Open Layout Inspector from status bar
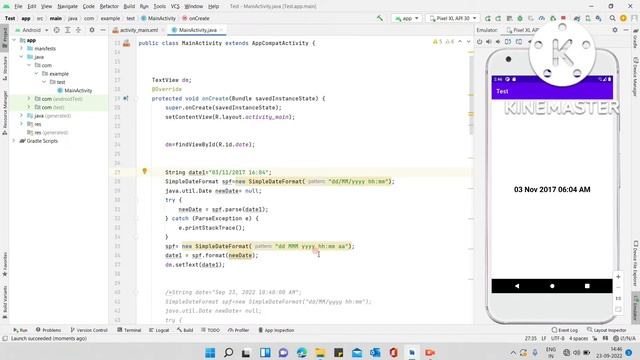The image size is (640, 360). [607, 330]
